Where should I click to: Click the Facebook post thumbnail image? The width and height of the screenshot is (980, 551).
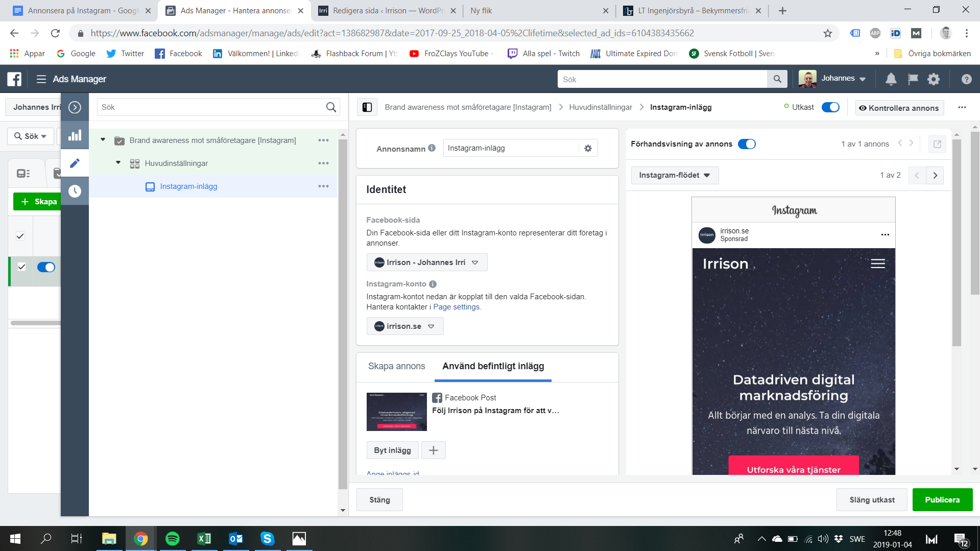(x=396, y=412)
